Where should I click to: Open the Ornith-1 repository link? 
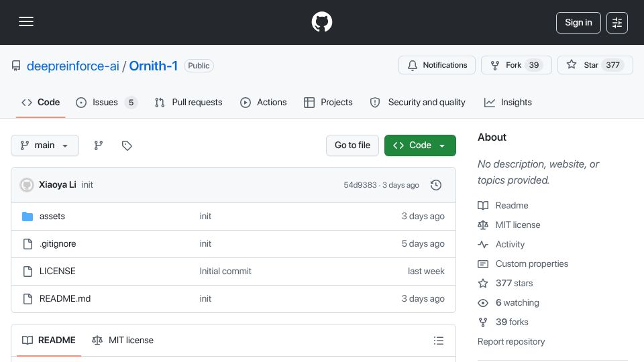(x=153, y=66)
